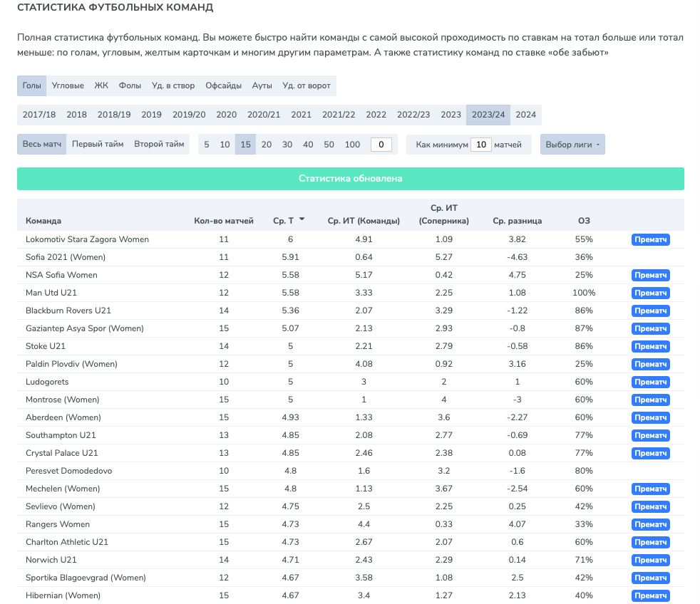Click Прематч for Gaziantep Asya Spor
The image size is (700, 604).
click(x=650, y=329)
